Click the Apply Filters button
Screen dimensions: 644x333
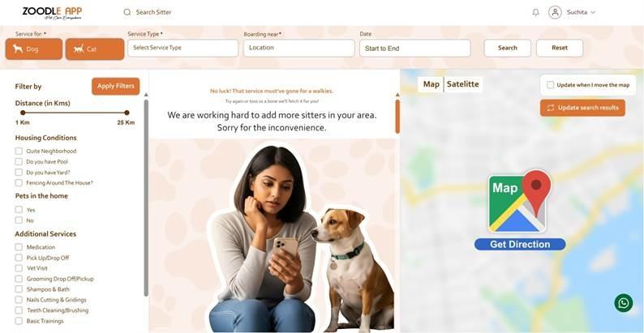pyautogui.click(x=116, y=86)
